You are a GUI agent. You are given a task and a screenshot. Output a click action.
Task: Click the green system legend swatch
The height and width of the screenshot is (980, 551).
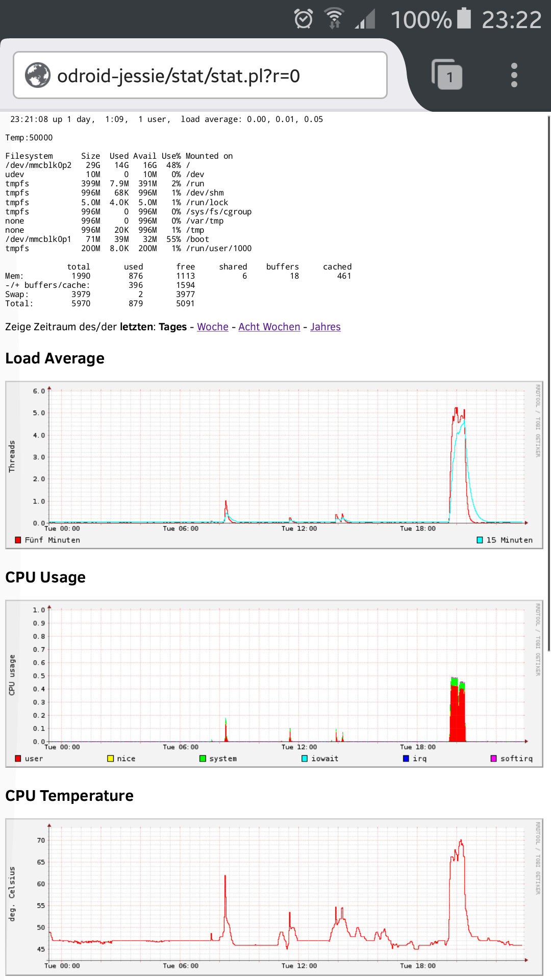[203, 758]
